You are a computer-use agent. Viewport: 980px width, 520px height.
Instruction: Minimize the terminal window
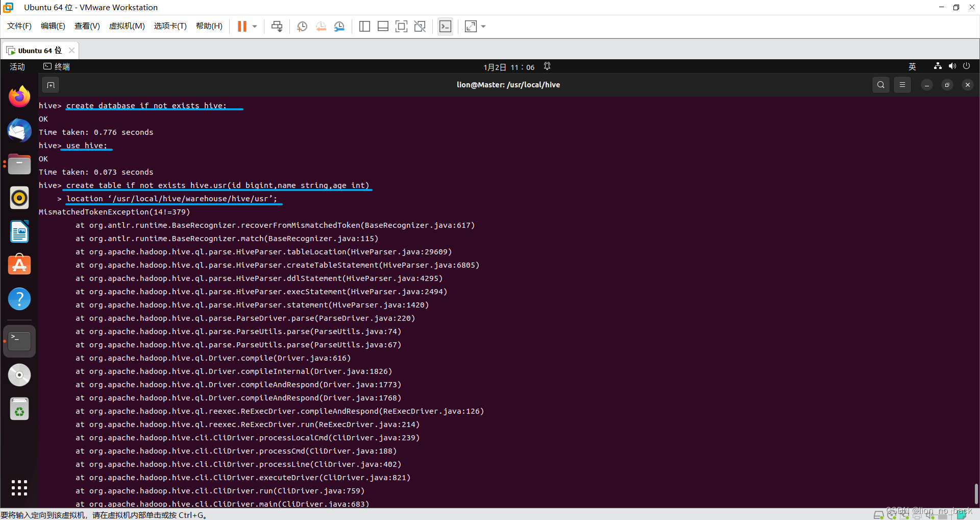tap(927, 85)
